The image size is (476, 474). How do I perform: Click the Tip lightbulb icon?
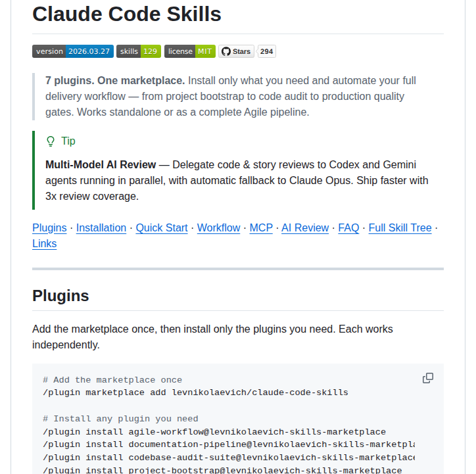51,141
